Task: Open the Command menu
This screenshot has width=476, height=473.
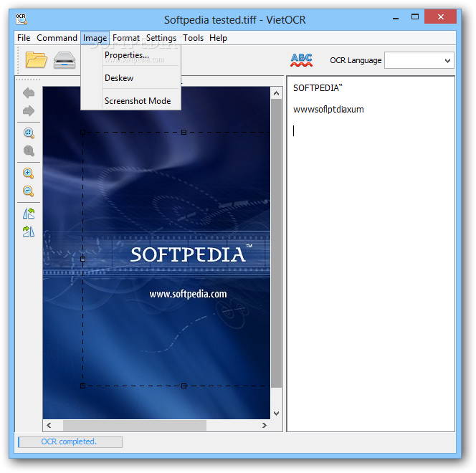Action: (x=57, y=38)
